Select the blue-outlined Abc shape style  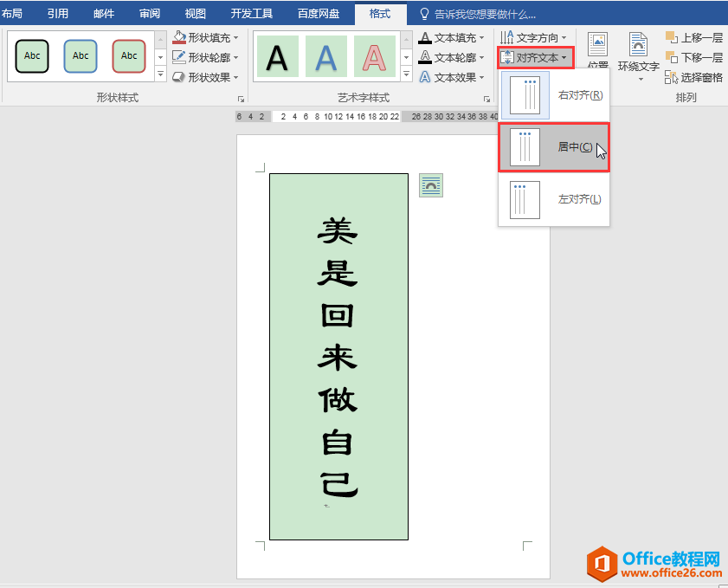coord(81,56)
